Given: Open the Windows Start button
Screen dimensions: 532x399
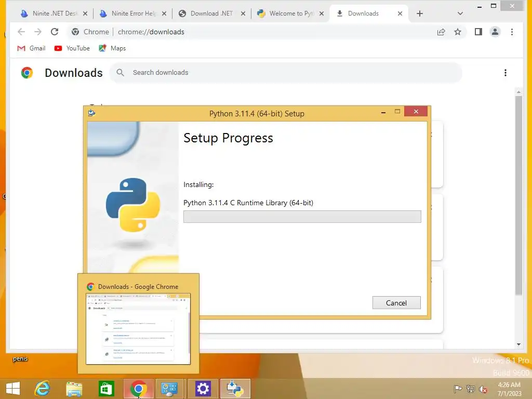Looking at the screenshot, I should coord(13,389).
